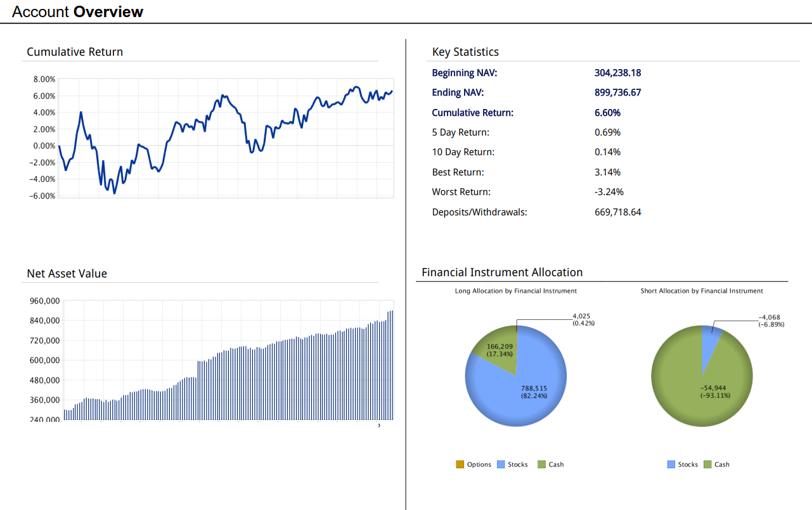Select the Beginning NAV value 304,238.18
Viewport: 812px width, 510px height.
(x=617, y=73)
